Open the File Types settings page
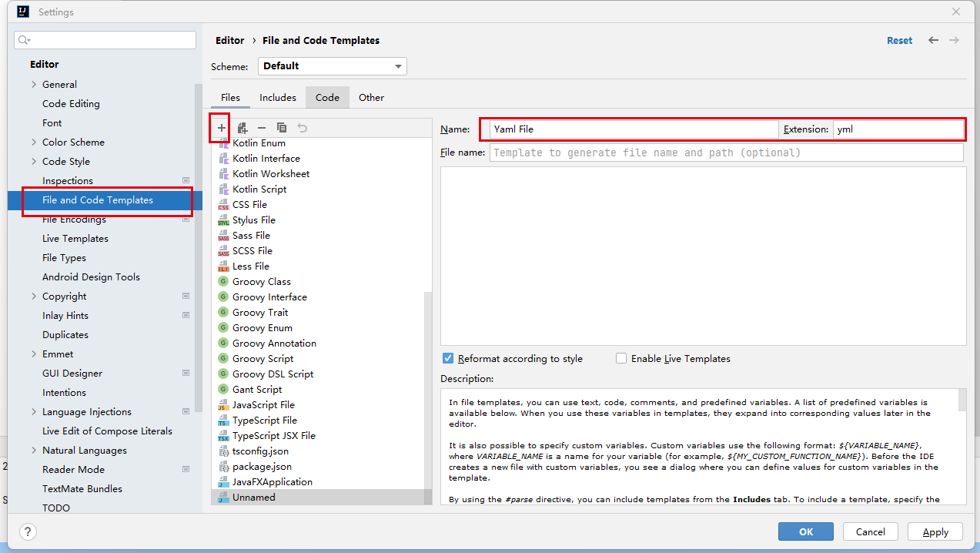This screenshot has height=553, width=980. coord(64,258)
